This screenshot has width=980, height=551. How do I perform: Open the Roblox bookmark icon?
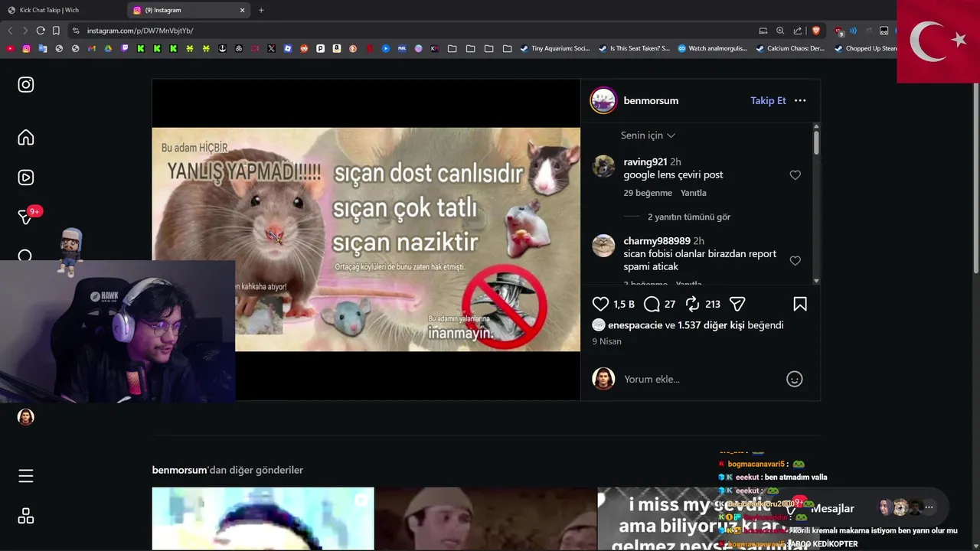click(x=288, y=48)
